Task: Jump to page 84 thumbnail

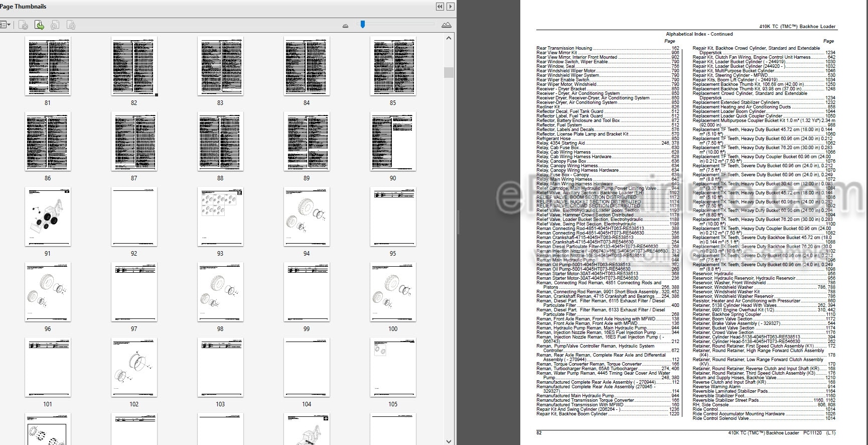Action: point(307,66)
